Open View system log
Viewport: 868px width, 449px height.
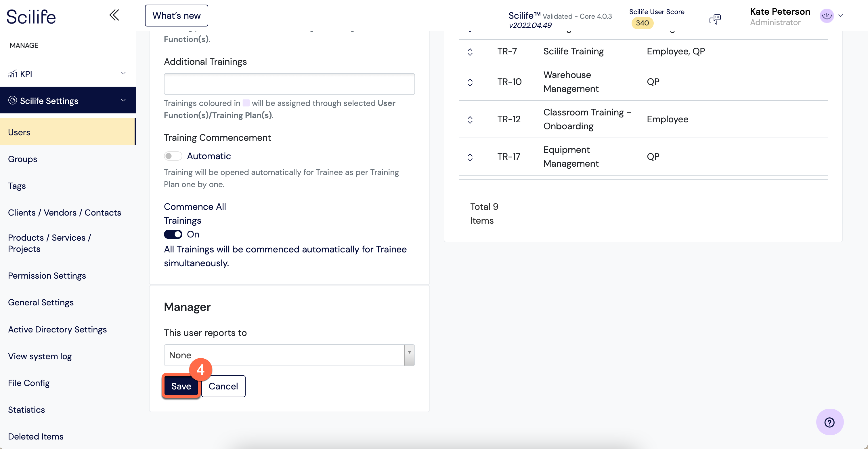tap(40, 356)
